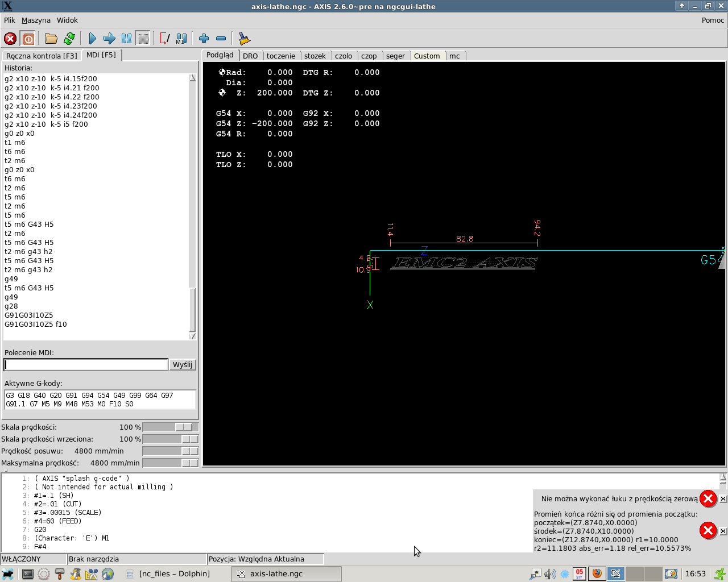The width and height of the screenshot is (728, 582).
Task: Pause the running program
Action: pos(126,39)
